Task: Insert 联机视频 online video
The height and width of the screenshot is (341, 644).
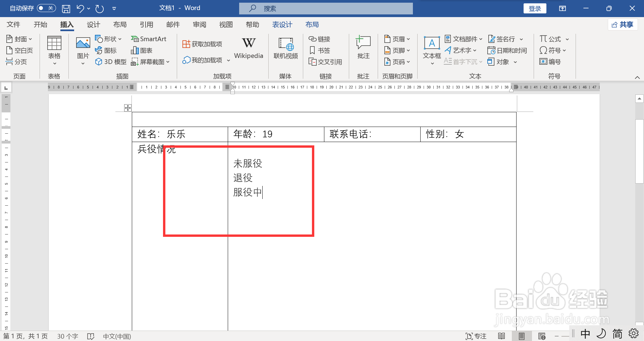Action: pyautogui.click(x=286, y=49)
